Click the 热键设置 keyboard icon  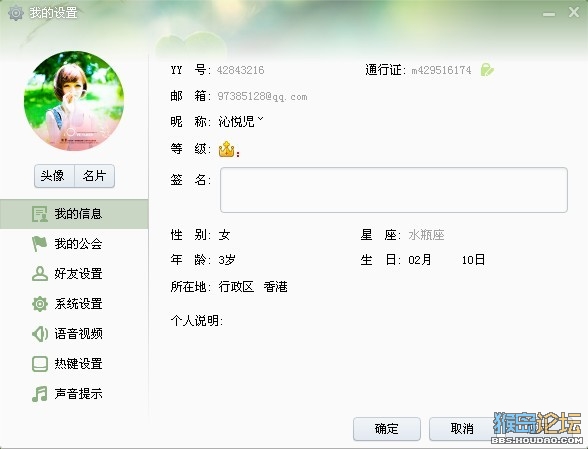40,364
